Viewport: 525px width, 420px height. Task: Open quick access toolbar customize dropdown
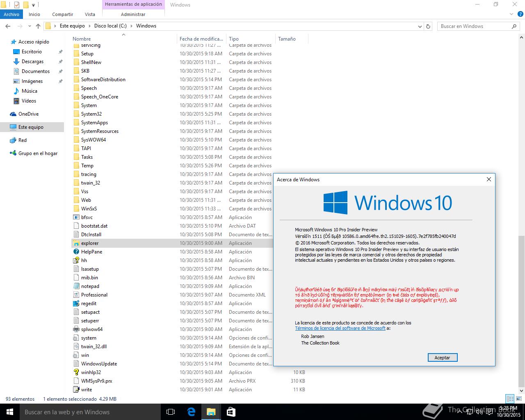pos(34,5)
